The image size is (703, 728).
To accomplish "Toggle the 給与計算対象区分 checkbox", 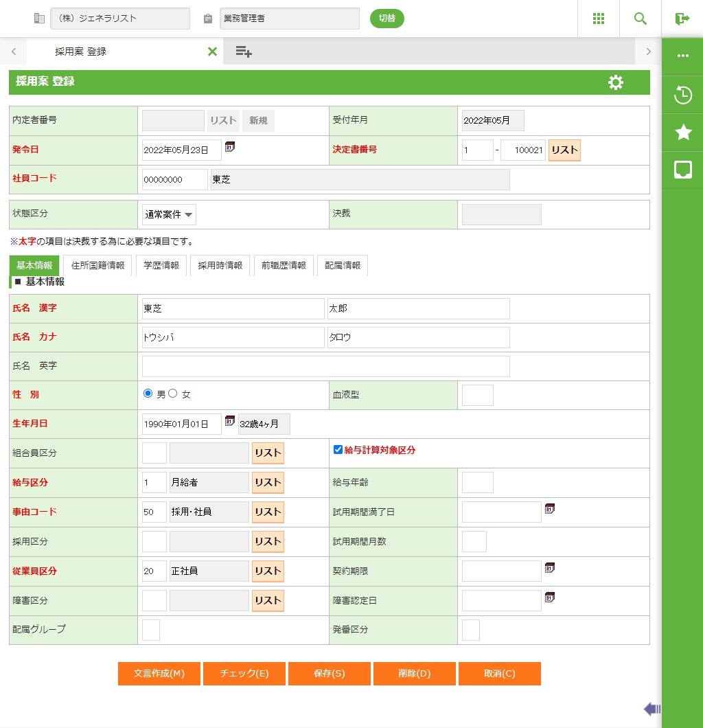I will coord(338,450).
